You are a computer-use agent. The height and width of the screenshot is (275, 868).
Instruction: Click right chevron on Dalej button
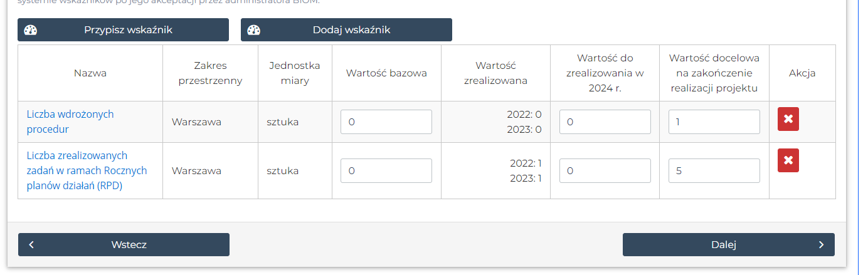[x=821, y=245]
